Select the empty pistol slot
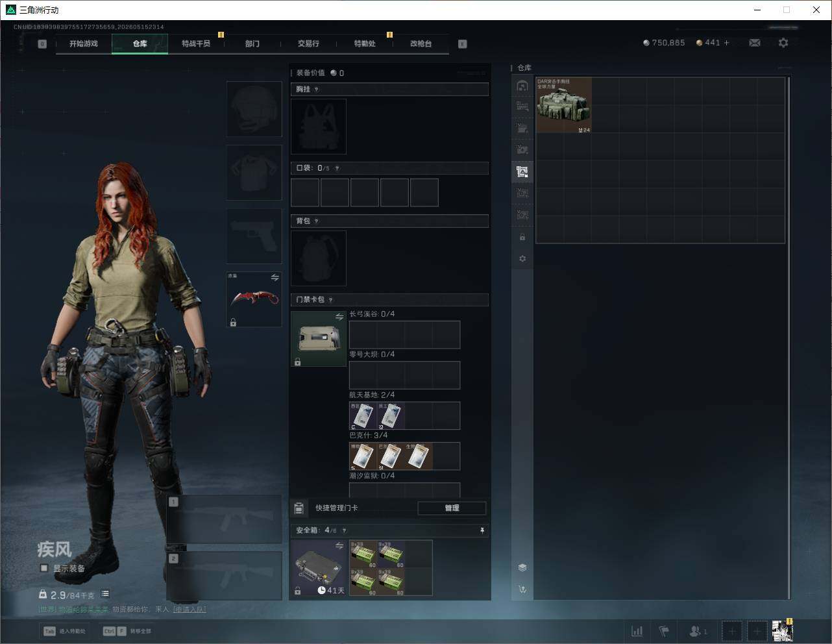Viewport: 832px width, 644px height. coord(254,236)
